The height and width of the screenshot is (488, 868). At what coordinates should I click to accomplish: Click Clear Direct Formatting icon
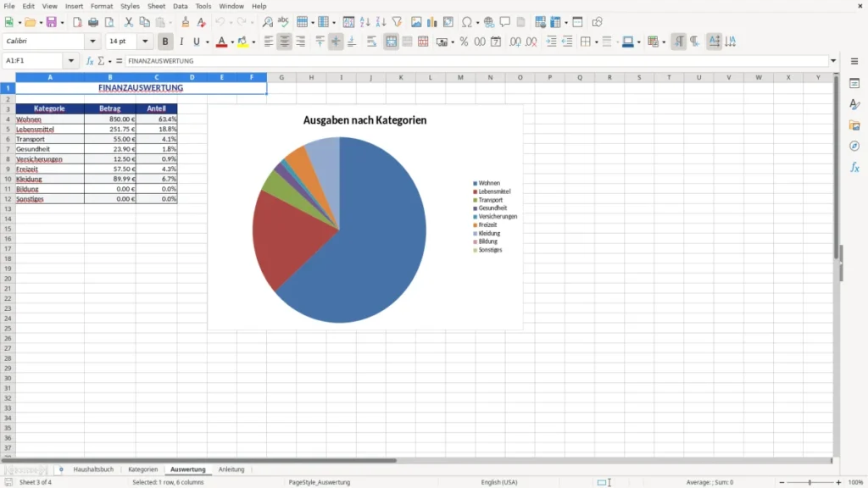point(202,22)
